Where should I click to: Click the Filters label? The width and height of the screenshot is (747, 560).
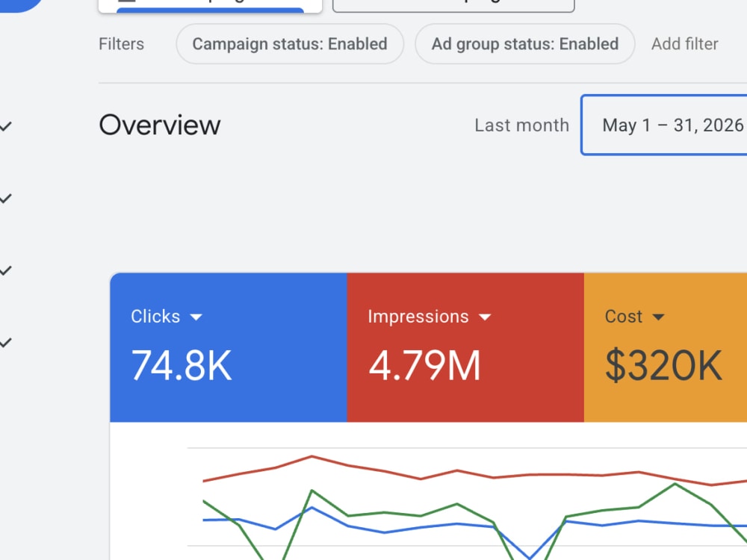coord(122,44)
